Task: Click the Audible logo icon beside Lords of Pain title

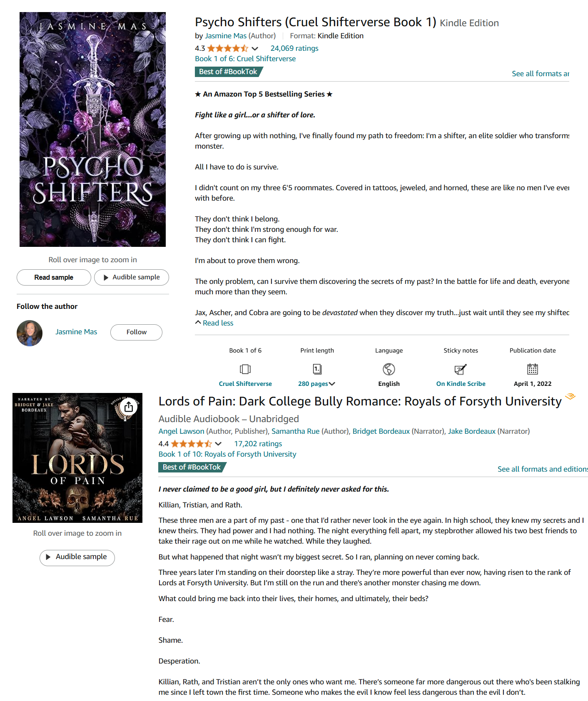Action: 570,396
